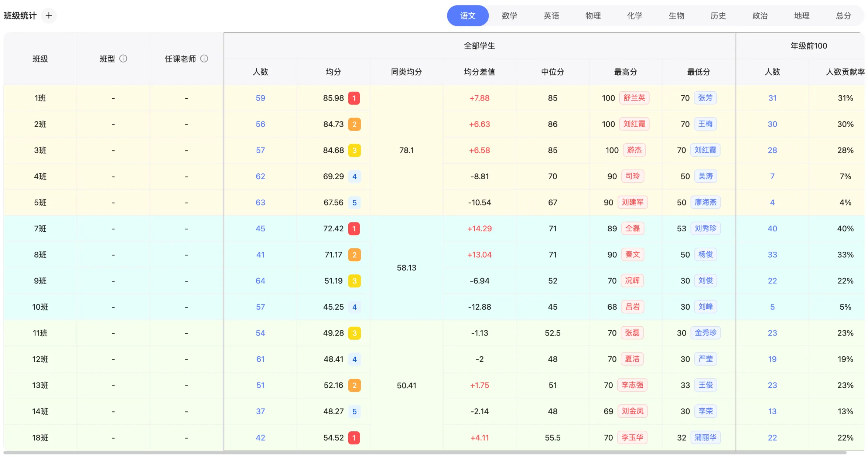Select the active 语文 tab
Screen dimensions: 868x459
[x=468, y=16]
